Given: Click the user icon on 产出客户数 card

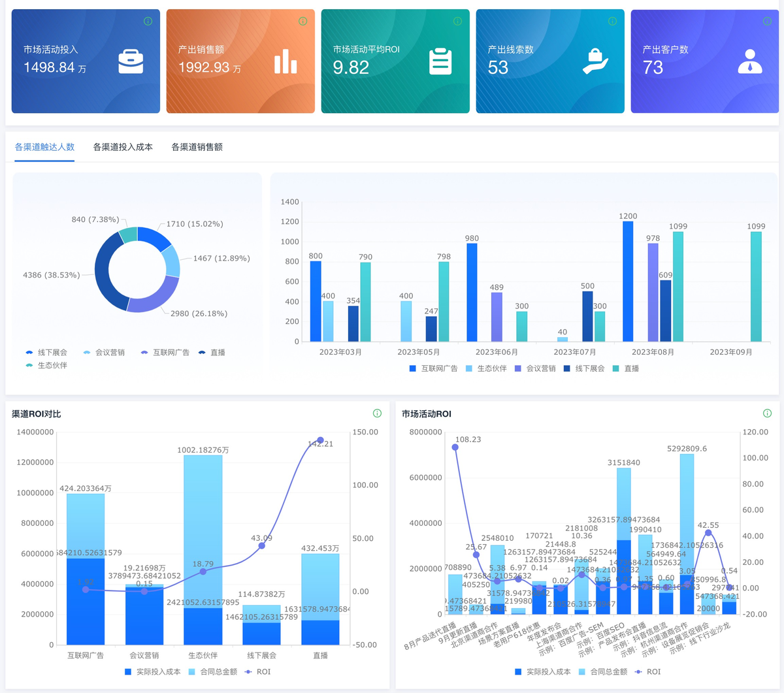Looking at the screenshot, I should point(750,61).
